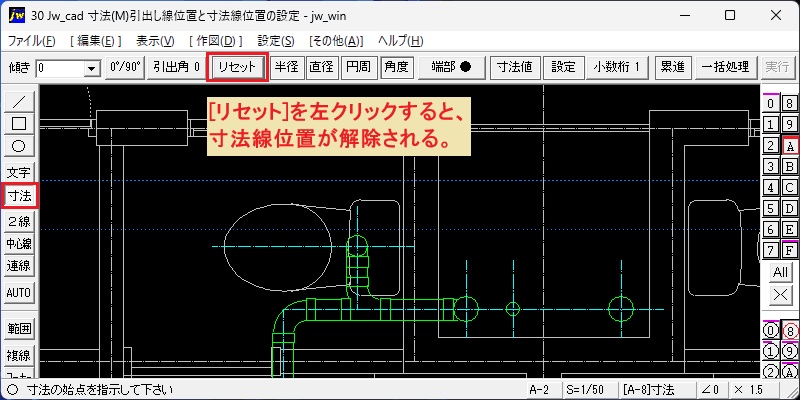Open the 作図(D) menu
The width and height of the screenshot is (800, 400).
pos(215,41)
